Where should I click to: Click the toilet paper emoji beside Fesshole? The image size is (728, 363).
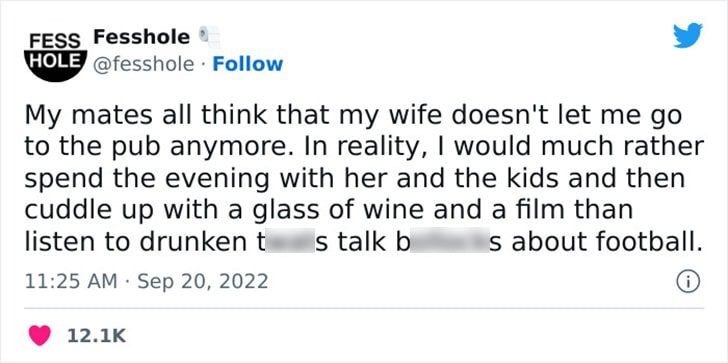209,38
